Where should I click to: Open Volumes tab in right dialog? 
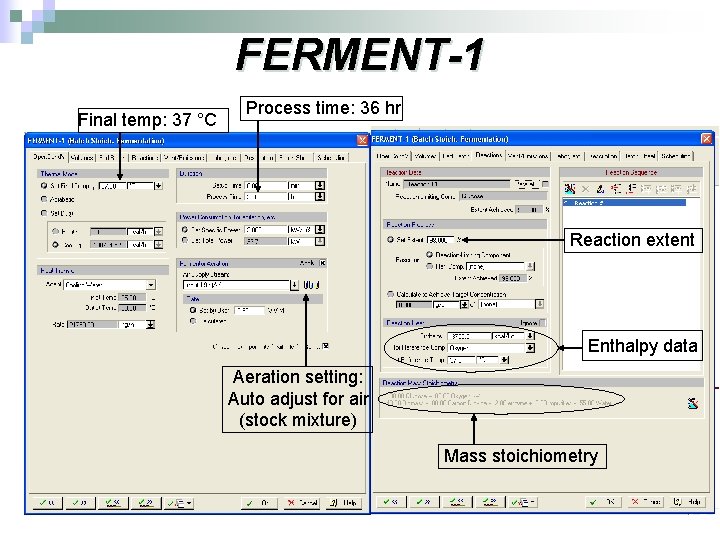coord(425,156)
